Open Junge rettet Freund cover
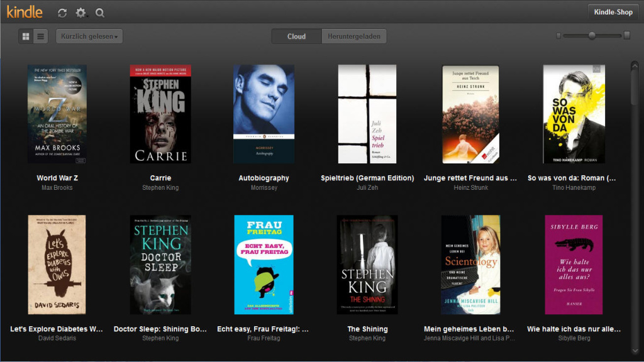Viewport: 644px width, 362px height. 470,114
